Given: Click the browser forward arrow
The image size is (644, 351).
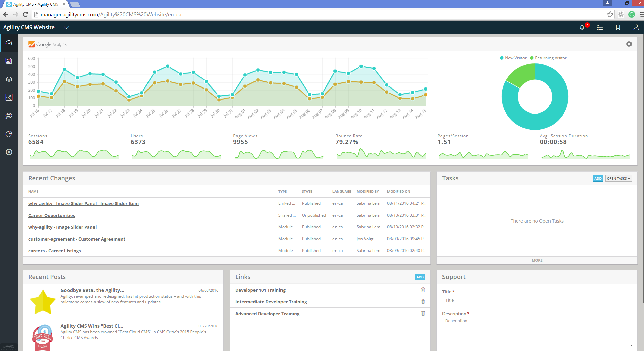Looking at the screenshot, I should point(16,14).
